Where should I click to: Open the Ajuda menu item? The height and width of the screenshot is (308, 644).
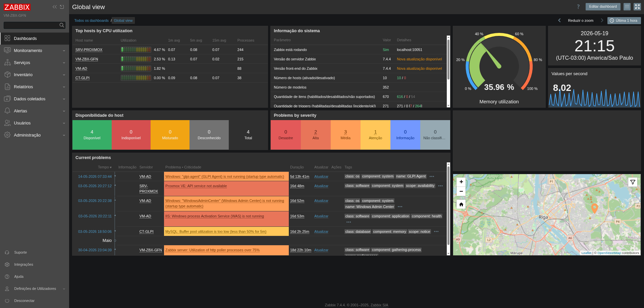click(35, 276)
